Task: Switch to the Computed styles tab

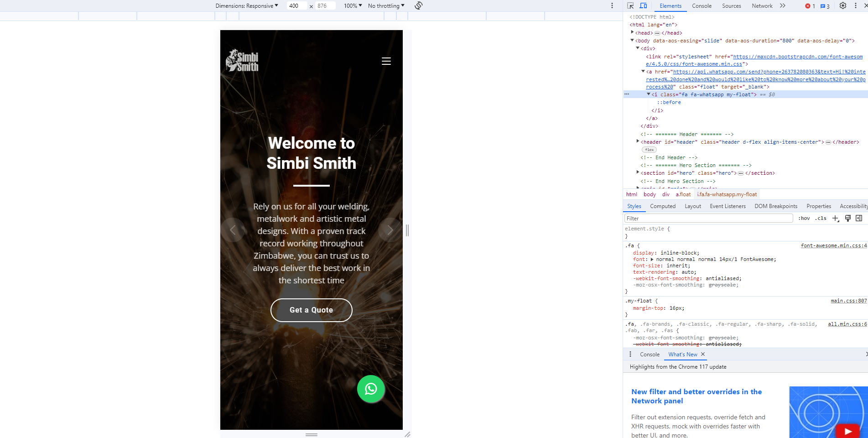Action: (662, 206)
